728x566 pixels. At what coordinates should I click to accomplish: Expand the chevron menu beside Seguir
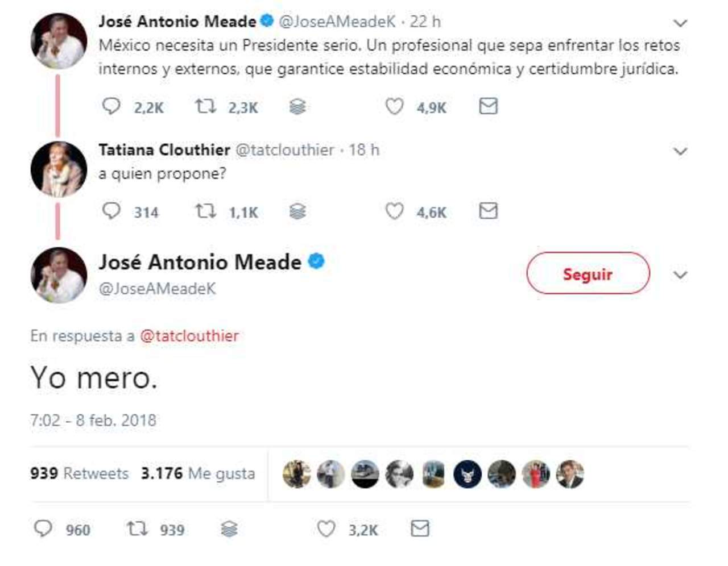click(680, 275)
